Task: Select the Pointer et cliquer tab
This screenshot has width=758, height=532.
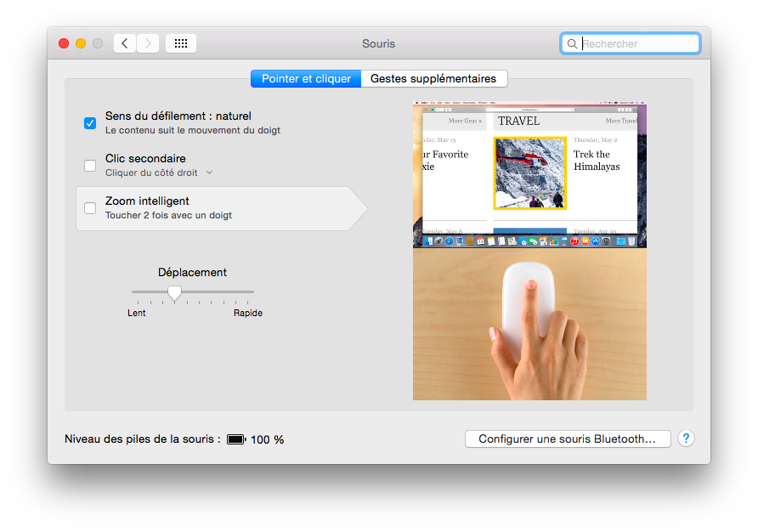Action: (306, 79)
